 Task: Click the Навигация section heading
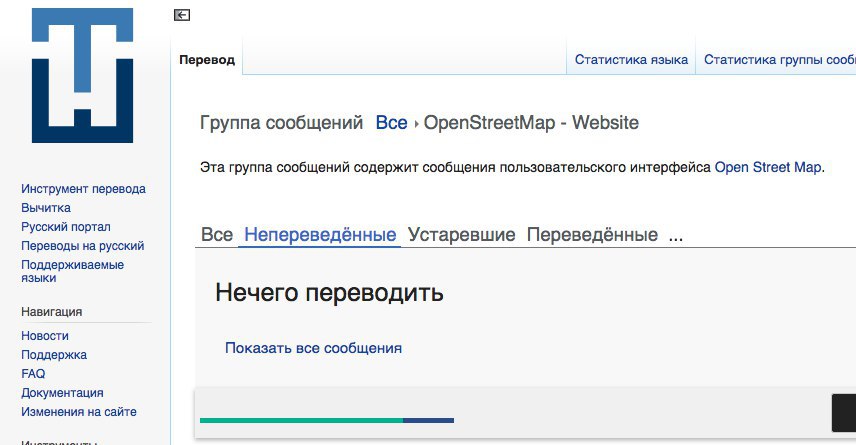tap(51, 312)
